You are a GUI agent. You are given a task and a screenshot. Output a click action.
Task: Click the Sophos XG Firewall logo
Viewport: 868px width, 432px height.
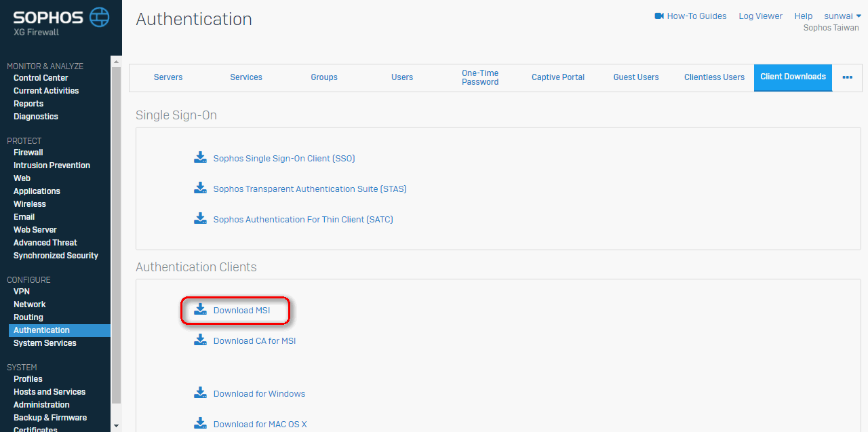61,22
